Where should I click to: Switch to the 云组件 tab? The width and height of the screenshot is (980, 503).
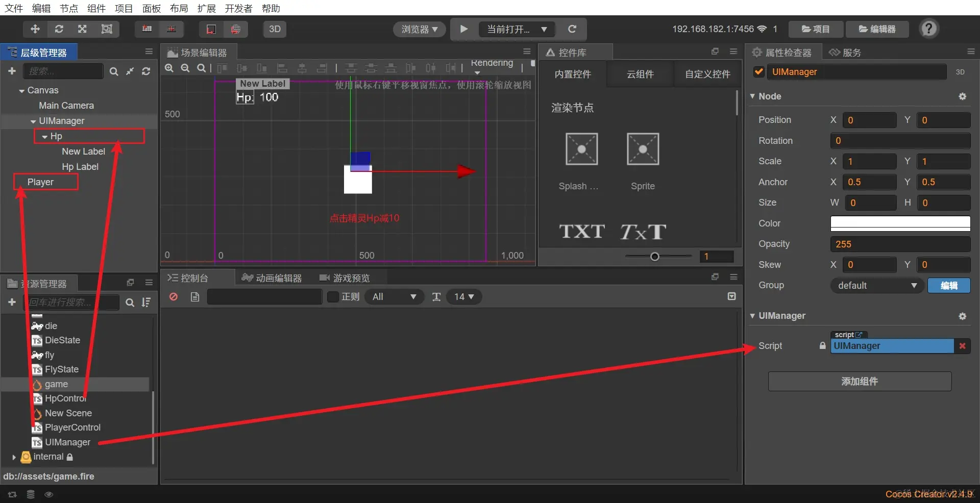pos(640,74)
